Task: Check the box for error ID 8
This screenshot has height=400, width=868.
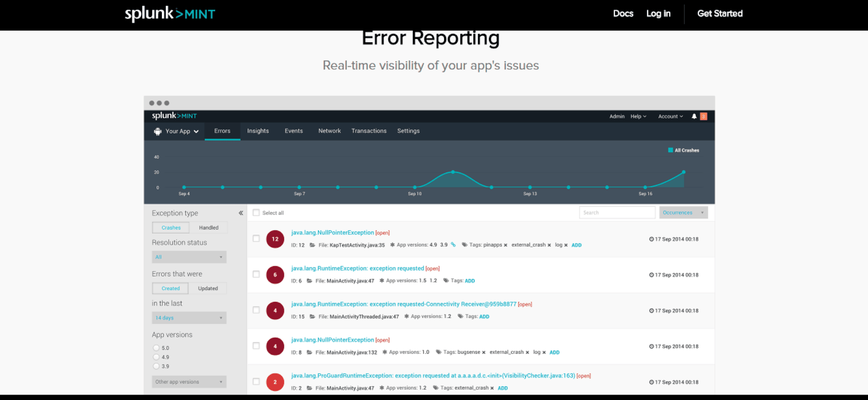Action: click(x=256, y=346)
